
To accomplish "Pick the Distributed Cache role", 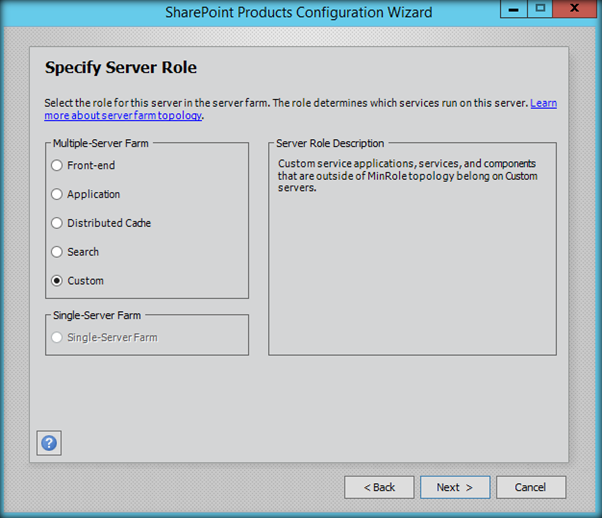I will [58, 223].
